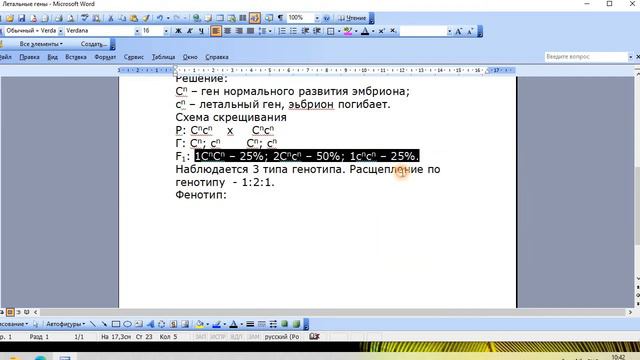The height and width of the screenshot is (360, 640).
Task: Open the Сервис menu
Action: [133, 57]
